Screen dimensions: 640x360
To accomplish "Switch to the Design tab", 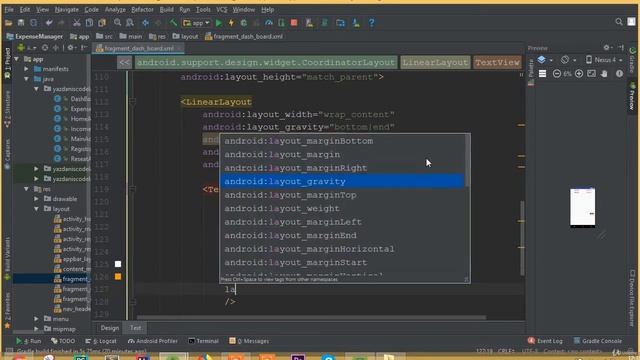I will pyautogui.click(x=109, y=328).
